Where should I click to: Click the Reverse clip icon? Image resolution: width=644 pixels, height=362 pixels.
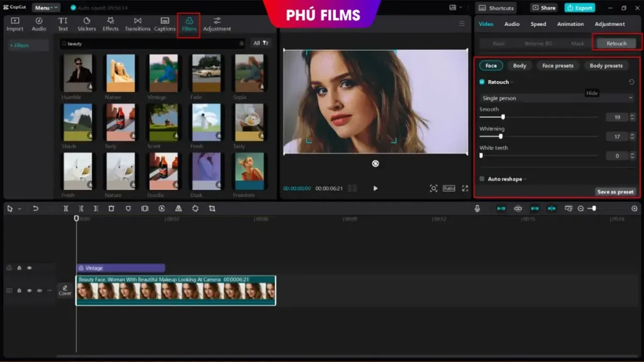tap(162, 209)
